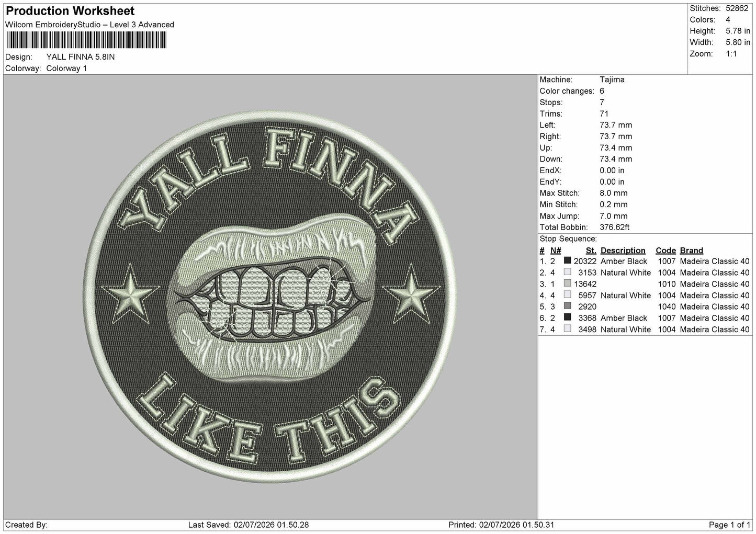Click the 'Brand' column header

point(692,251)
